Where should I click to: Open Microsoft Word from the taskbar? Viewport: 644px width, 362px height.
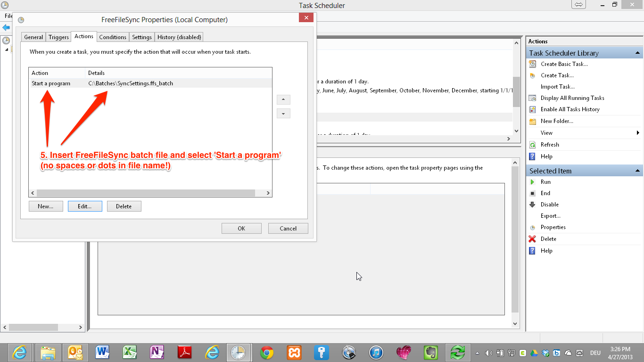(x=102, y=353)
